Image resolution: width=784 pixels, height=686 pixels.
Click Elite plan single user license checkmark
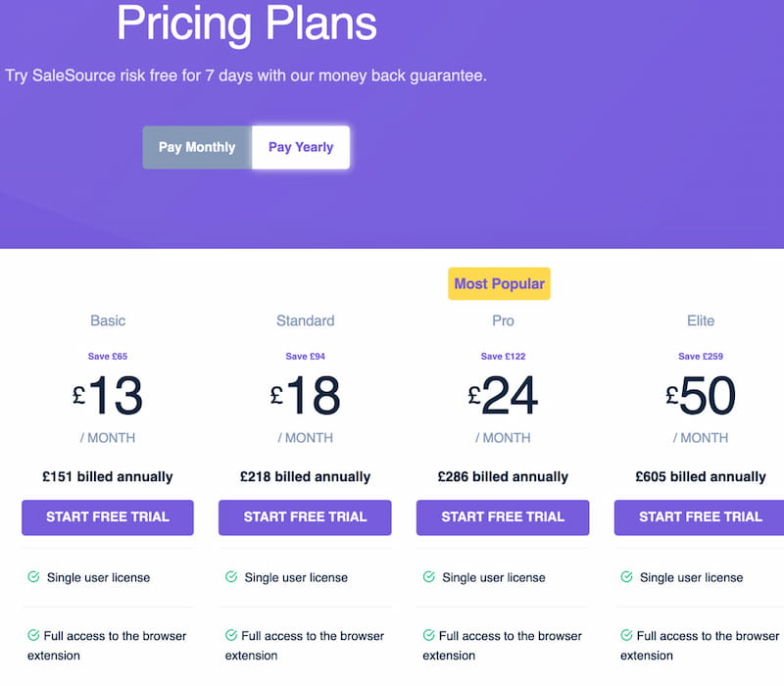[x=626, y=577]
